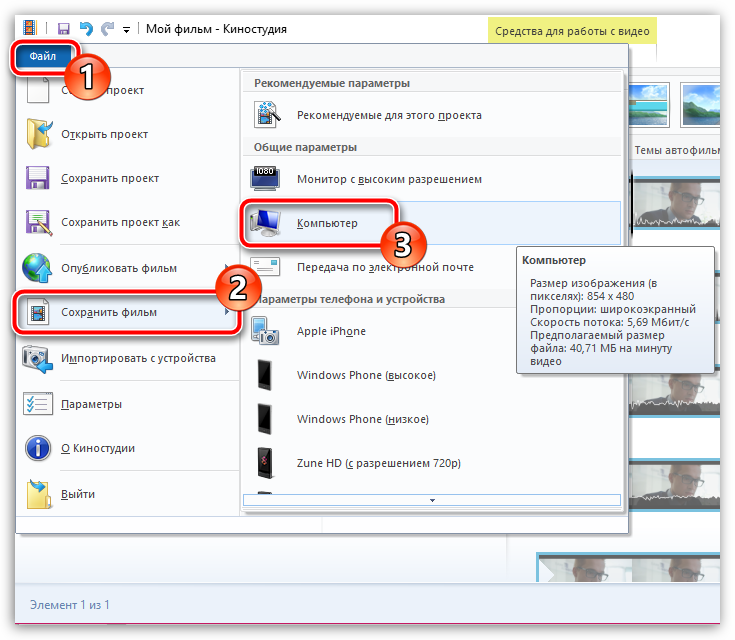Click the first AutoMovie theme thumbnail
Image resolution: width=735 pixels, height=640 pixels.
click(x=649, y=105)
